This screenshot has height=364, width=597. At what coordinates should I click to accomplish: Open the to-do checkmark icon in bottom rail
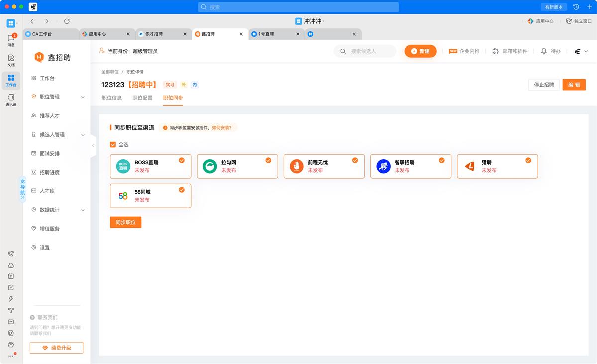(x=11, y=288)
